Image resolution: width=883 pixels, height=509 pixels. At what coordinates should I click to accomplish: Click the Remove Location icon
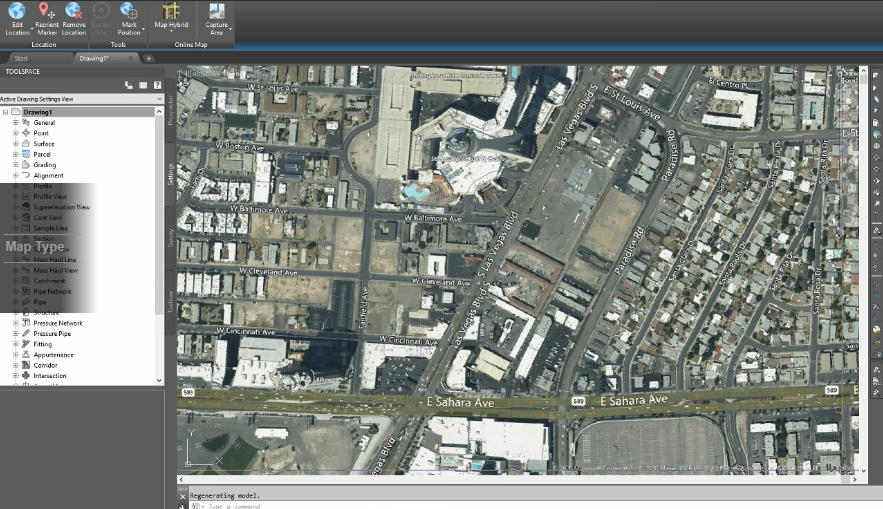tap(74, 10)
